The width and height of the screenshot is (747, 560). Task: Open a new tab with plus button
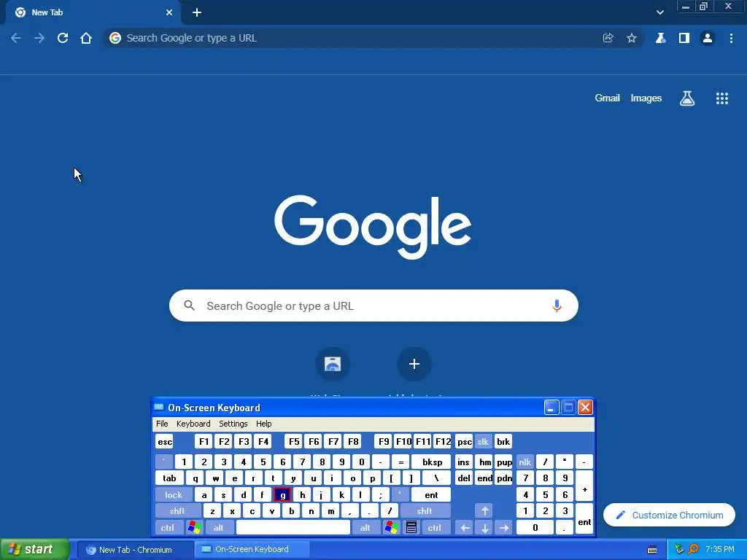[197, 13]
